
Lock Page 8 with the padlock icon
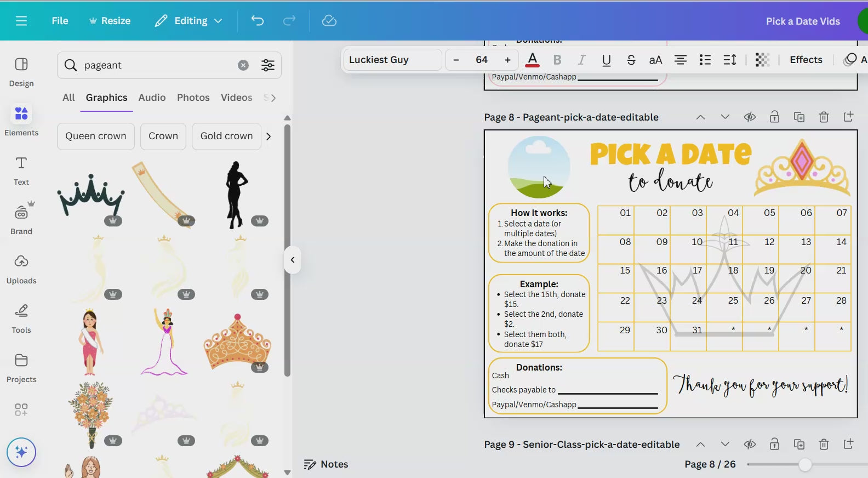(x=774, y=117)
